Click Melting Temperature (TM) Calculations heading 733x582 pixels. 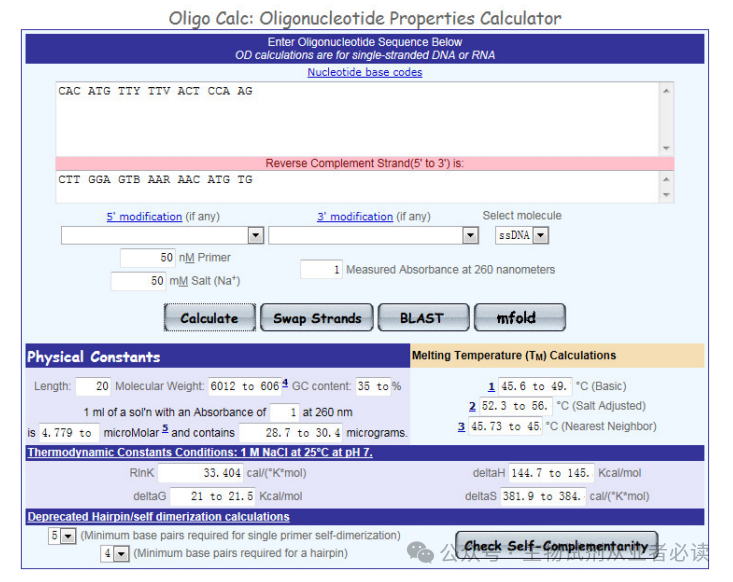pyautogui.click(x=514, y=356)
